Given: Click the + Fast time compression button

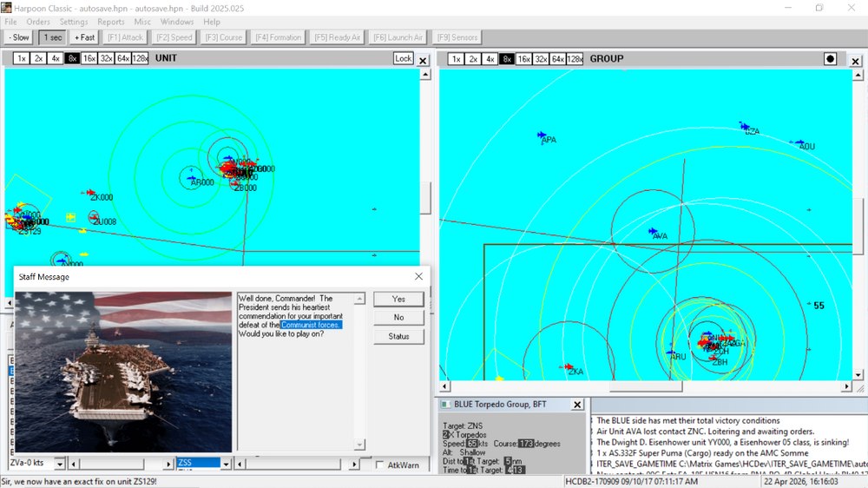Looking at the screenshot, I should 84,37.
